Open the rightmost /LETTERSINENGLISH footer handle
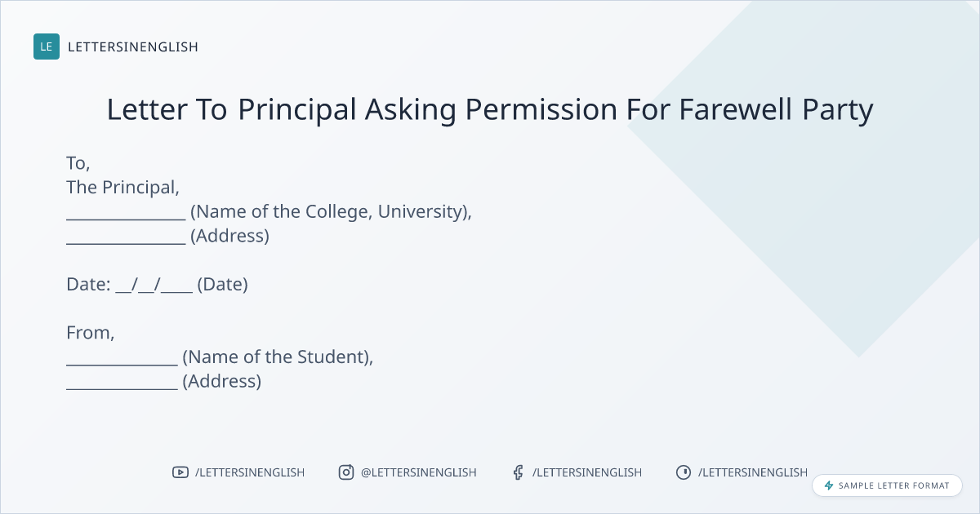Image resolution: width=980 pixels, height=514 pixels. coord(752,472)
